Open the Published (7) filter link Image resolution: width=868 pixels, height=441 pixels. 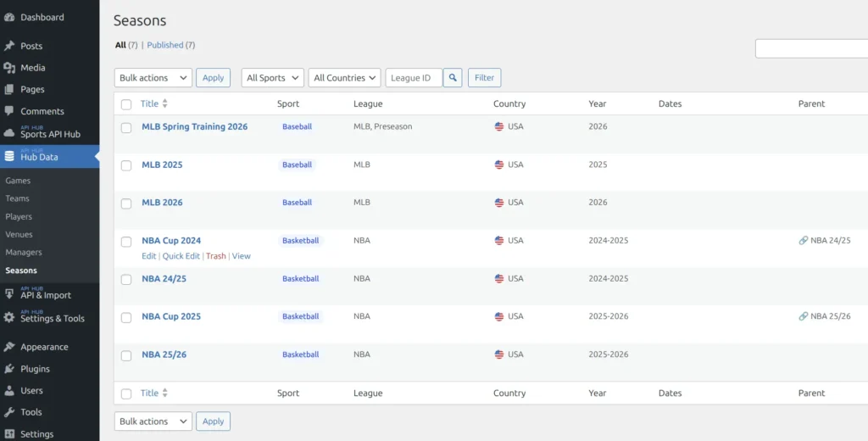171,45
